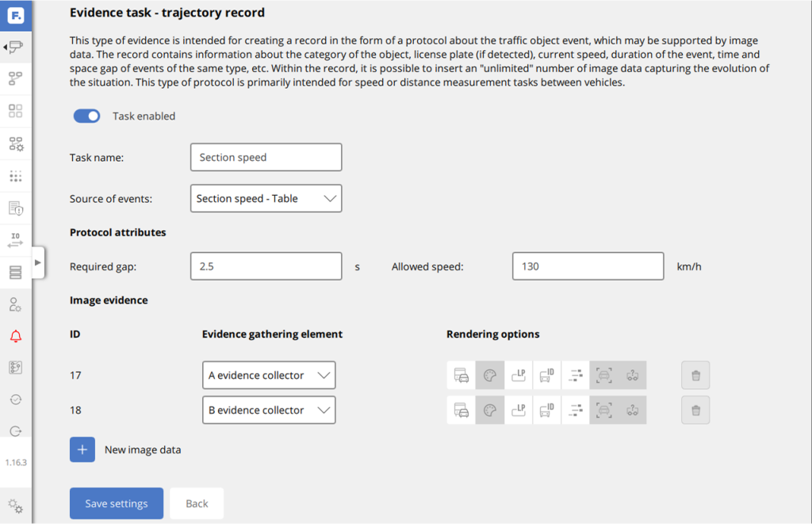Toggle license plate rendering for ID 17

[519, 375]
